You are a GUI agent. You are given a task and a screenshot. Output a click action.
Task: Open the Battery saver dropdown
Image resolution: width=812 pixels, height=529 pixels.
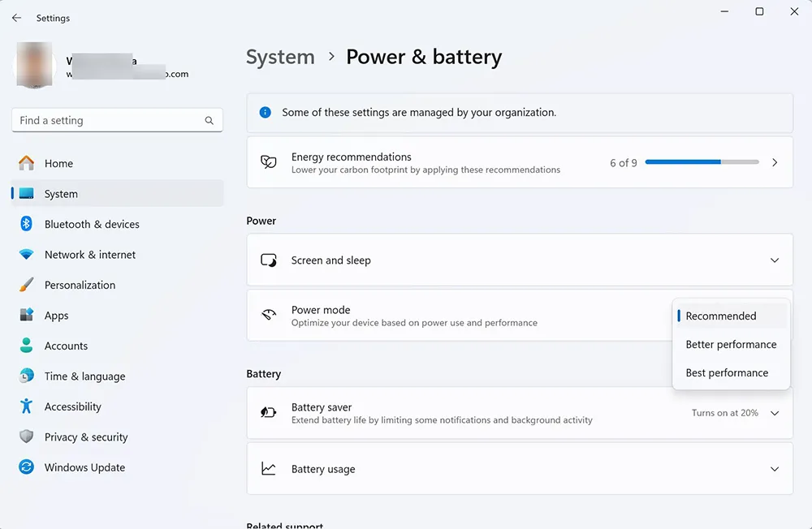(x=774, y=413)
